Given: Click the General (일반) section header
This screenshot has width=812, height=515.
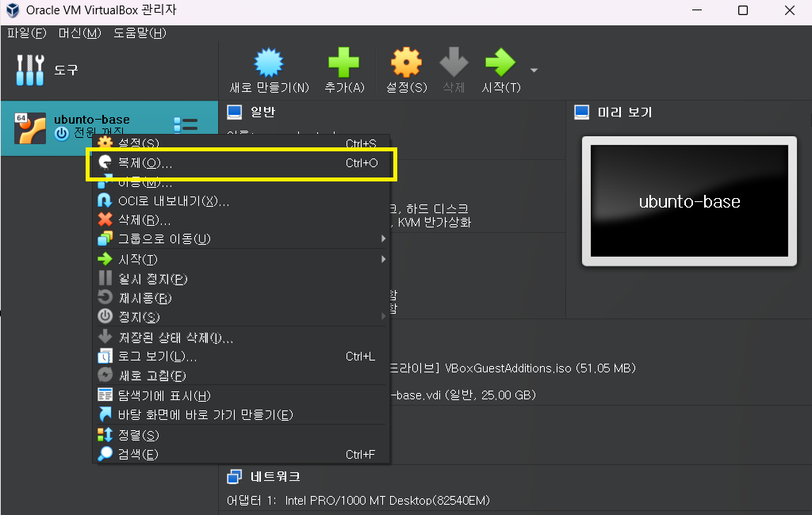Looking at the screenshot, I should tap(262, 113).
